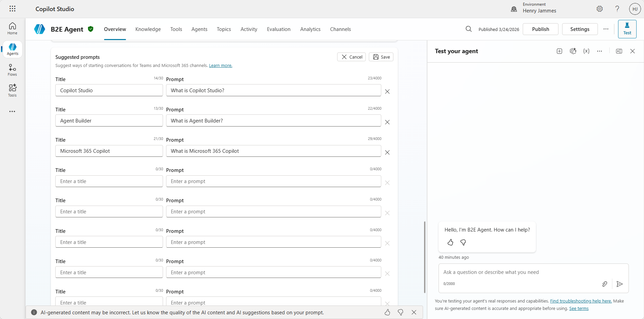Image resolution: width=644 pixels, height=319 pixels.
Task: Open Flows from the sidebar
Action: 12,70
